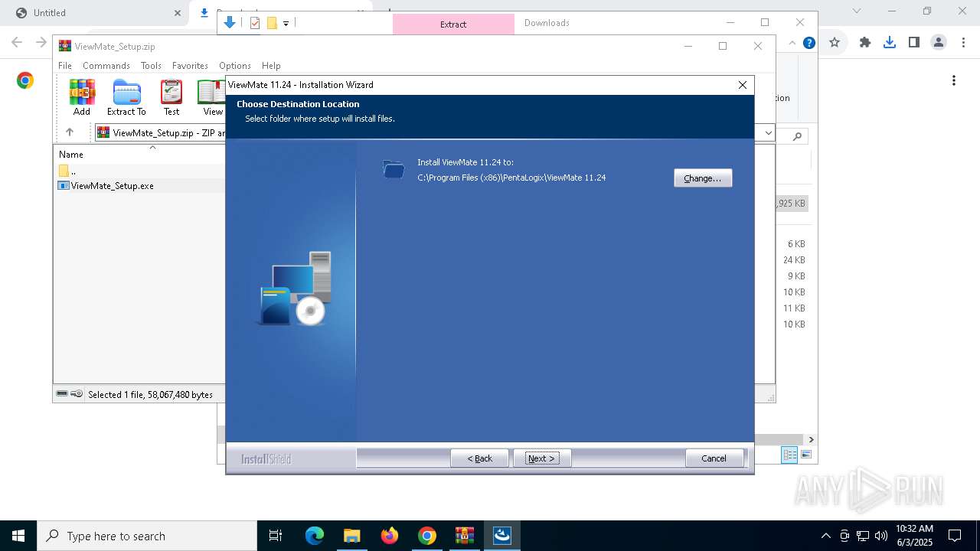Open Task View on taskbar
Screen dimensions: 980x551
pos(276,536)
